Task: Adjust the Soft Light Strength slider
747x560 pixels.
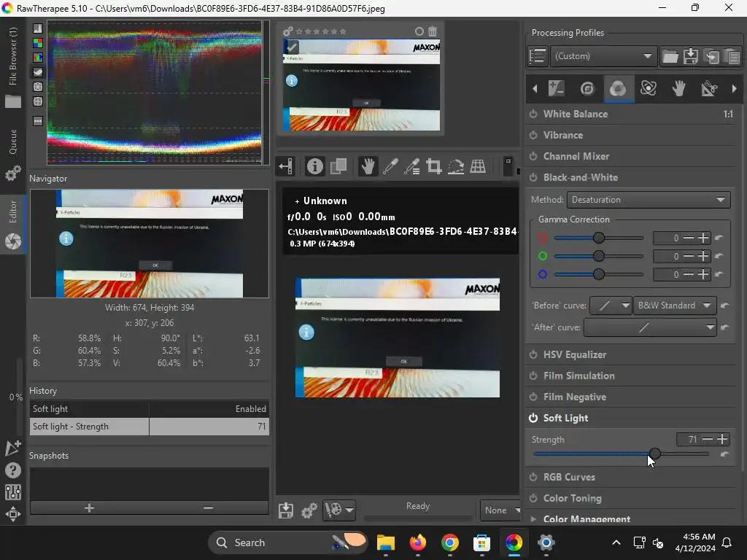Action: click(622, 454)
